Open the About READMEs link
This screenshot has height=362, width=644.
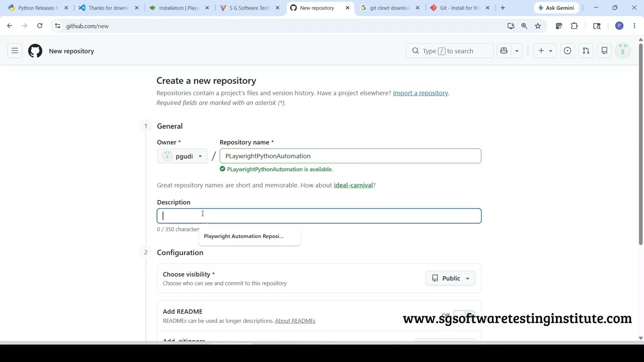click(295, 321)
